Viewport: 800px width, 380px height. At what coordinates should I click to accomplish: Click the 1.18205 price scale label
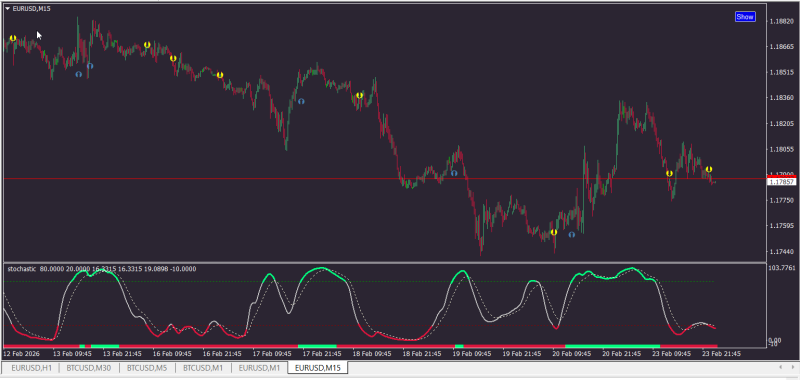click(x=782, y=124)
